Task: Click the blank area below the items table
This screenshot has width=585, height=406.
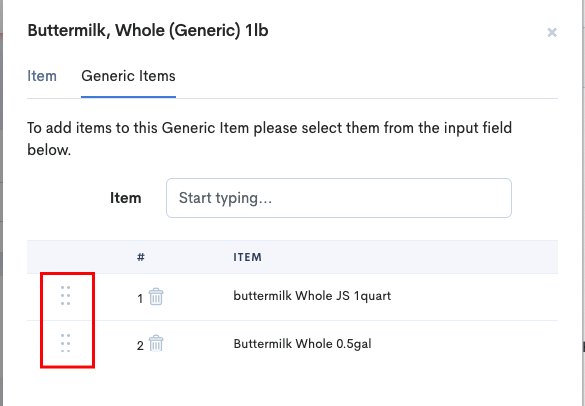Action: coord(292,386)
